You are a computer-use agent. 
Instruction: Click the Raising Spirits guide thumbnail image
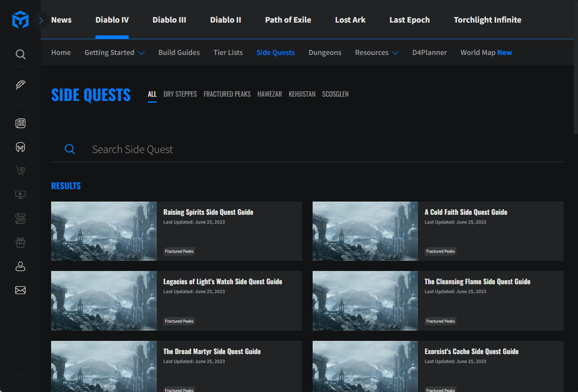point(104,231)
